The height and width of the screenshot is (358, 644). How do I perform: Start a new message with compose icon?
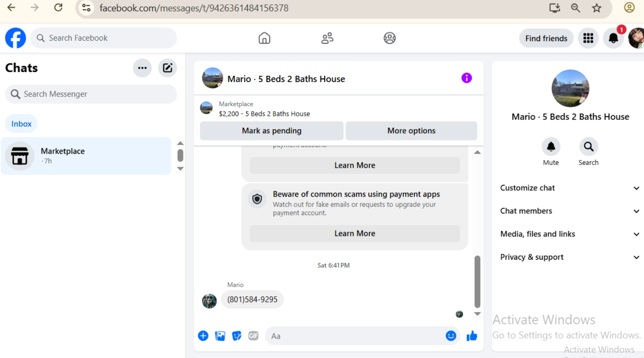point(168,68)
